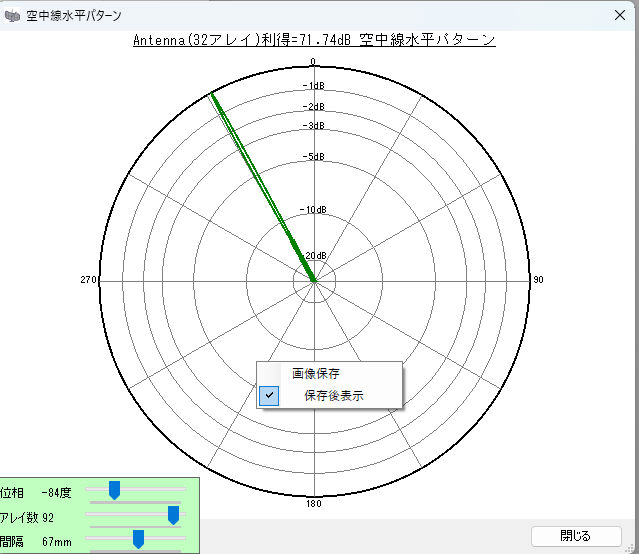The width and height of the screenshot is (639, 554).
Task: Click the 180 degree label at chart bottom
Action: point(313,503)
